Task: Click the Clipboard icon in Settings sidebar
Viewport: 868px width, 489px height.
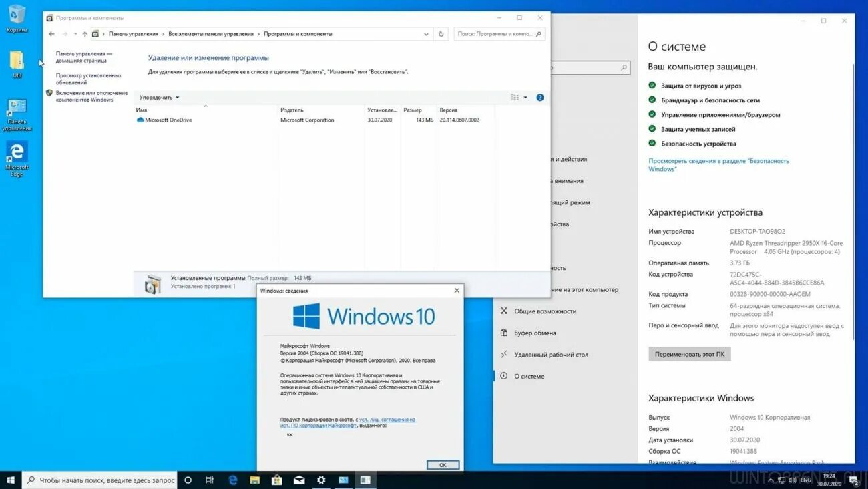Action: pyautogui.click(x=504, y=333)
